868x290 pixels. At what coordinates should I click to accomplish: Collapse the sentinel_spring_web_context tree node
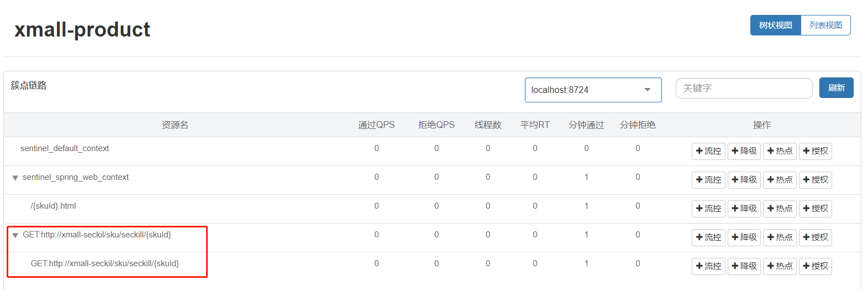15,178
